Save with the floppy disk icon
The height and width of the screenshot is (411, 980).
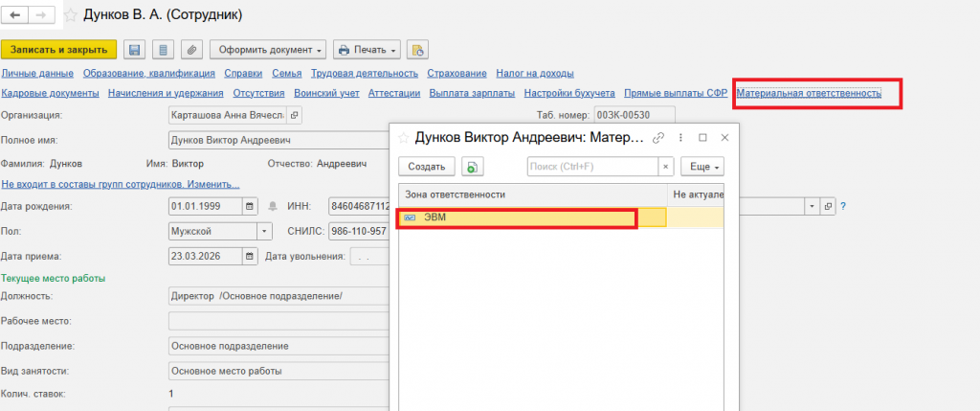[134, 50]
